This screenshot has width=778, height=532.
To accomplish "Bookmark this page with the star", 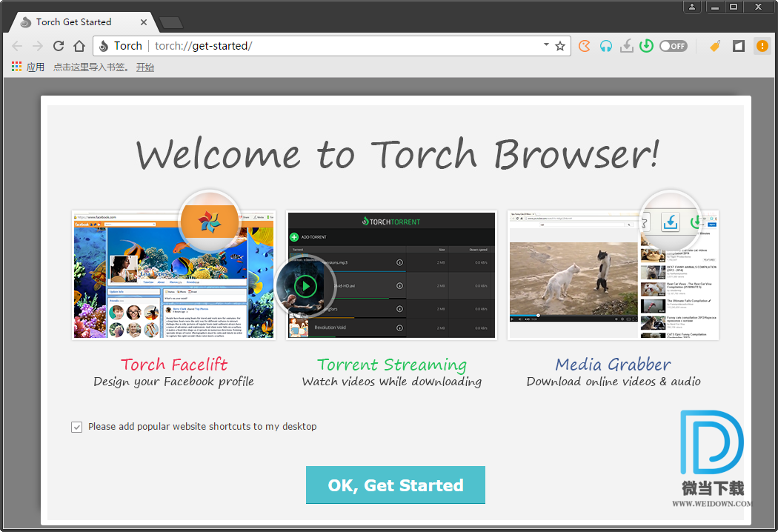I will [560, 46].
